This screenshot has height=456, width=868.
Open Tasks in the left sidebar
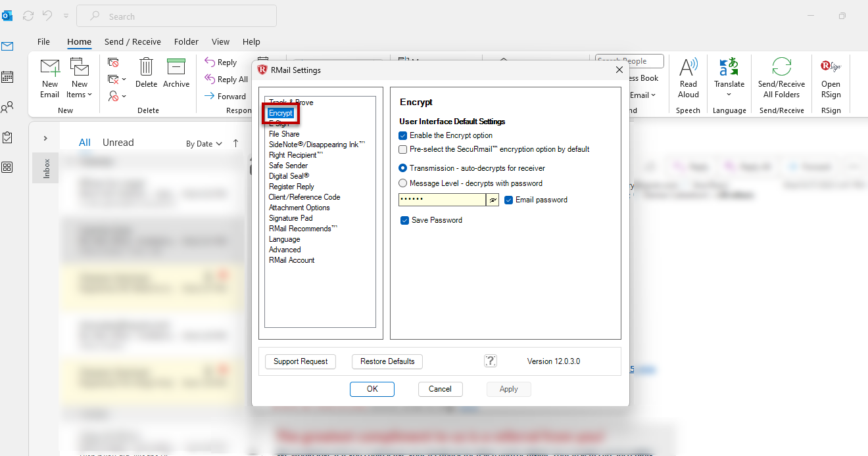point(7,137)
